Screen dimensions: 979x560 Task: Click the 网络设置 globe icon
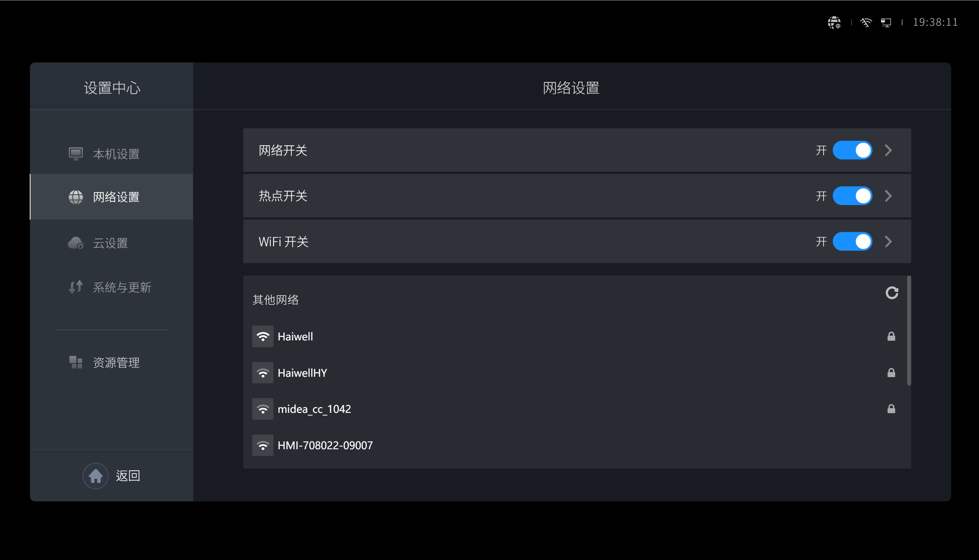point(75,196)
